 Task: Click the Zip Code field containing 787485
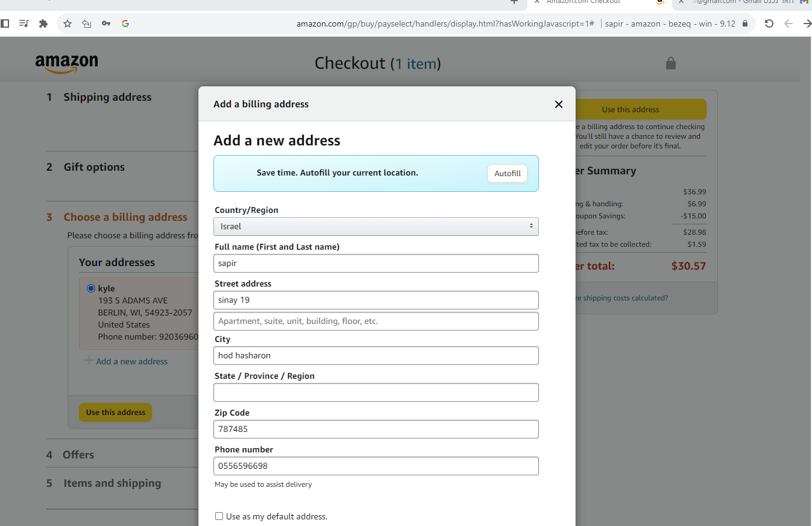(376, 429)
